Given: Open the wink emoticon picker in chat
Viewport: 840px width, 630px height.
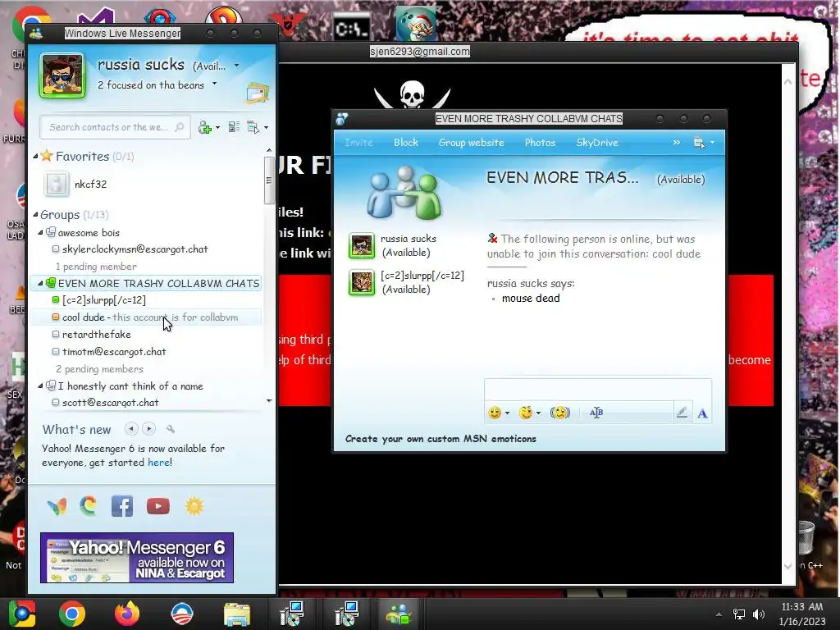Looking at the screenshot, I should coord(526,413).
